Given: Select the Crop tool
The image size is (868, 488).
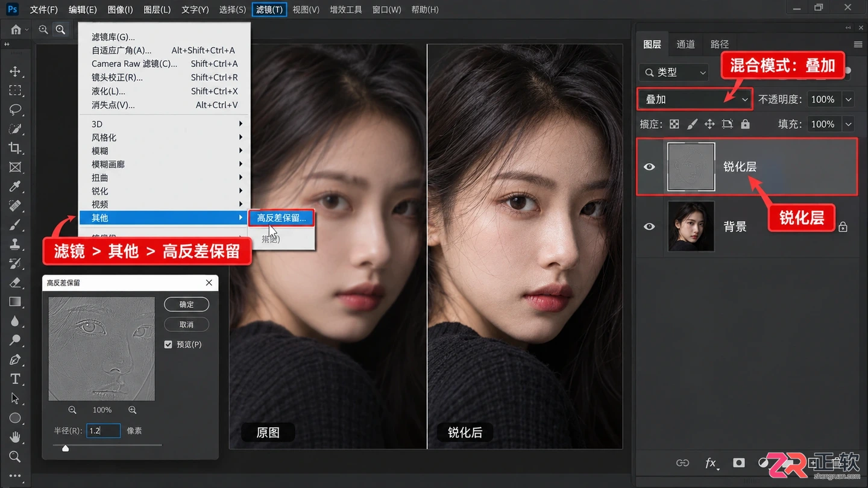Looking at the screenshot, I should [15, 148].
